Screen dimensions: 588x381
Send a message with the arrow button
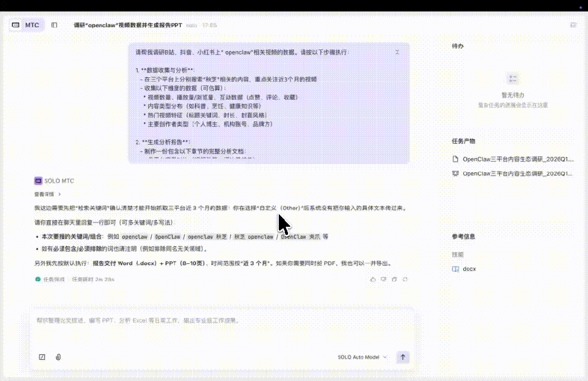(402, 358)
